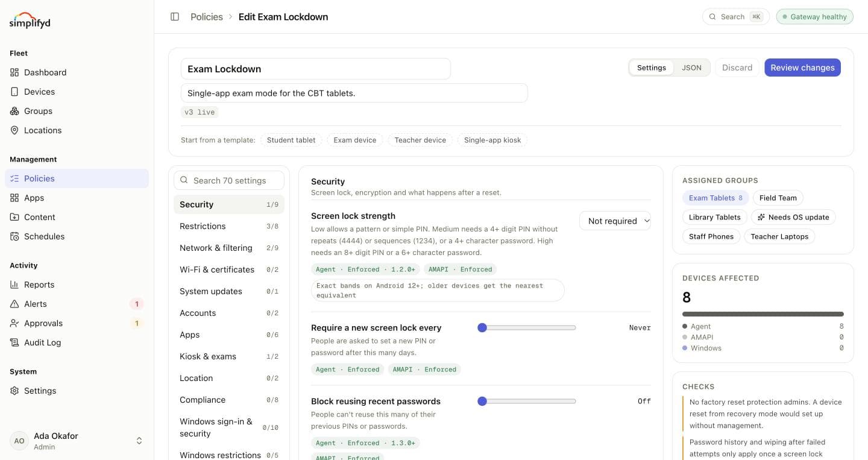
Task: Click the Block reusing recent passwords slider
Action: (527, 402)
